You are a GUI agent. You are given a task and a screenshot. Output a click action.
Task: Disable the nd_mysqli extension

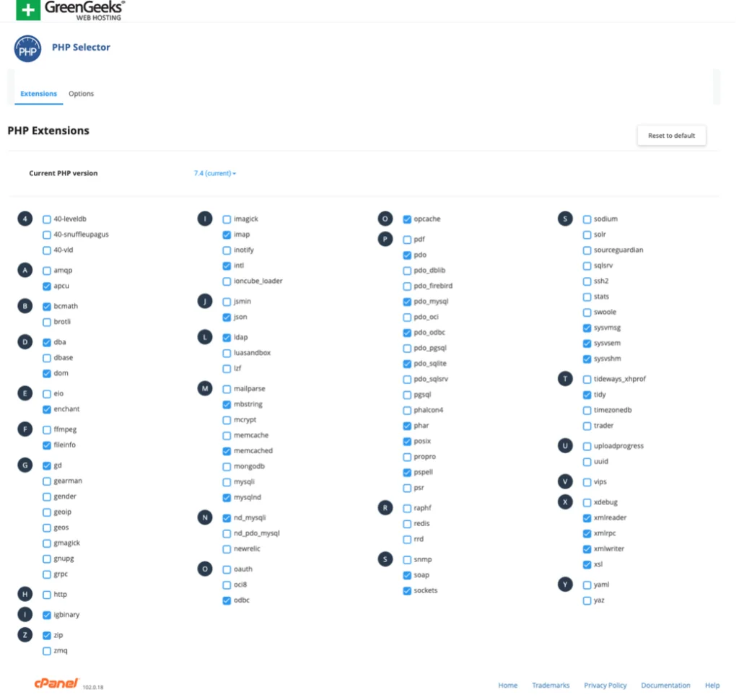tap(227, 518)
